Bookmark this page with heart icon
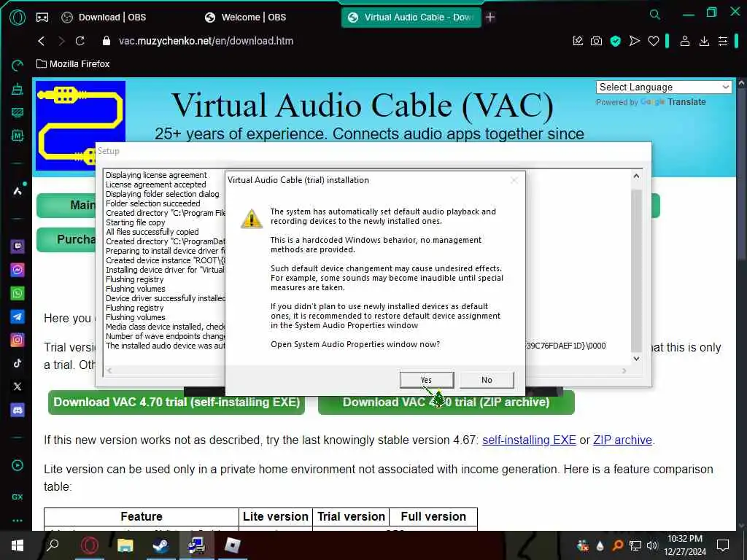 tap(653, 41)
